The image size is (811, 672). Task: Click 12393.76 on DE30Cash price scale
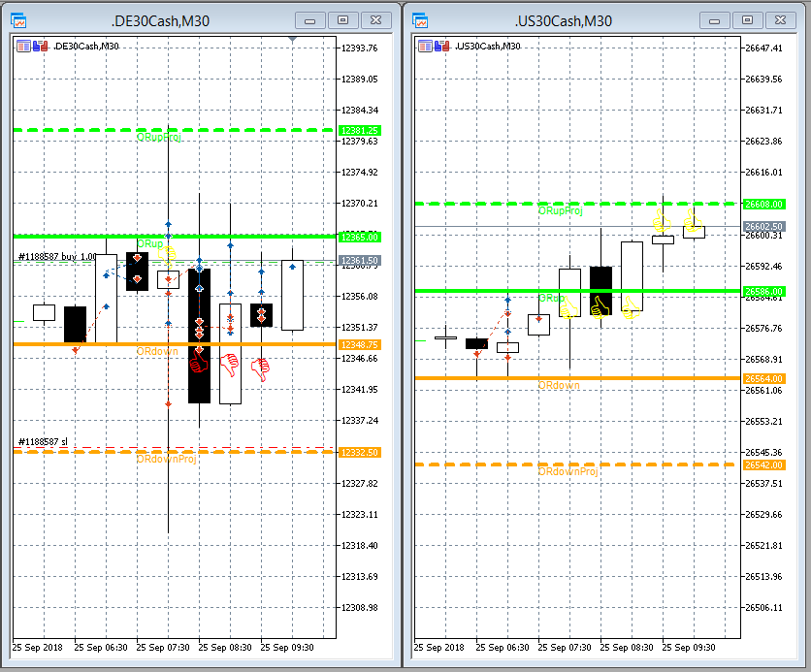coord(360,48)
